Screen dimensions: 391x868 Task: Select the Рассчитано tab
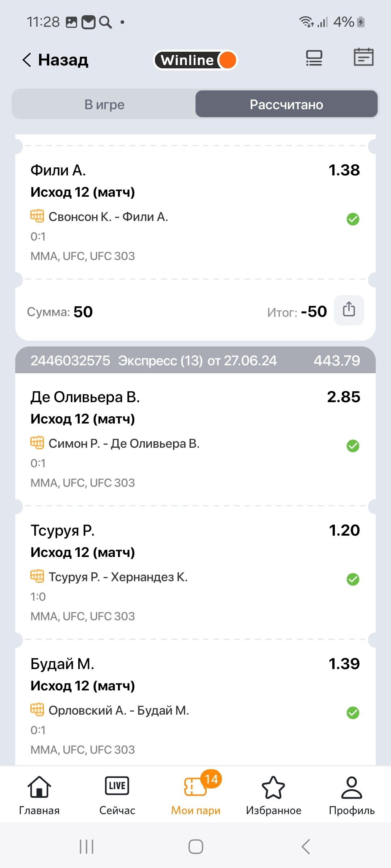coord(286,105)
